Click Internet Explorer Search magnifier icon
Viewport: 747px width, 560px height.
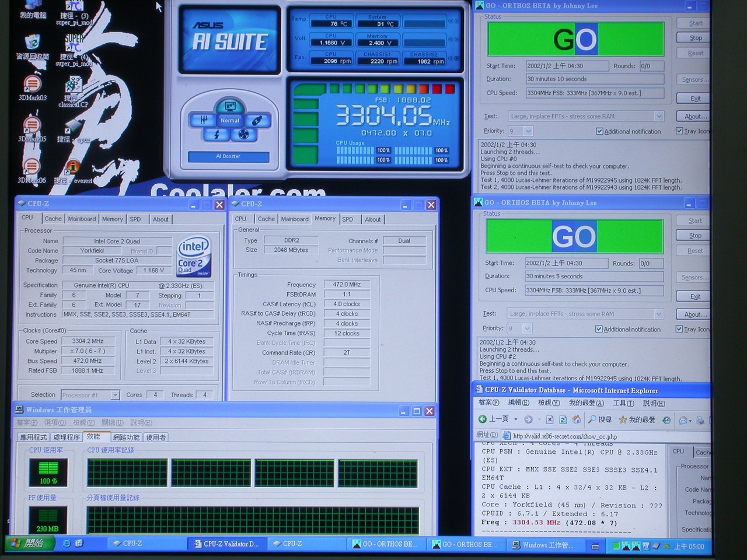tap(592, 419)
